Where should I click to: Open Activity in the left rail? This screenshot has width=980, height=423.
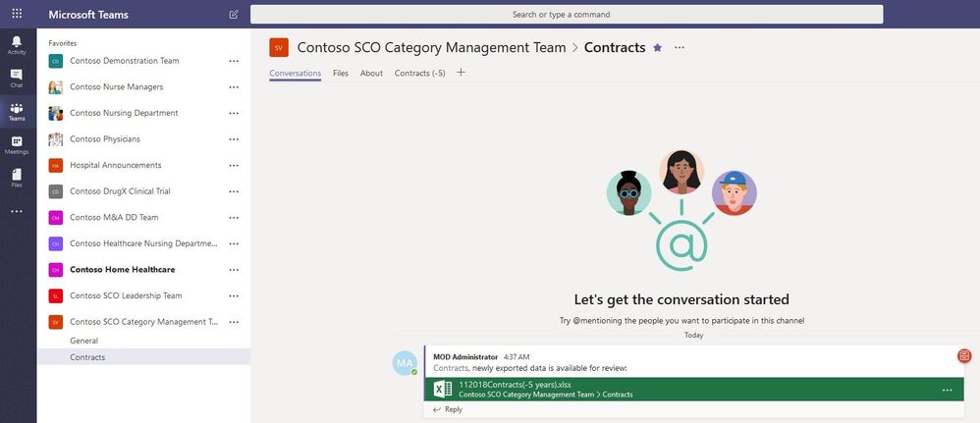(x=17, y=45)
